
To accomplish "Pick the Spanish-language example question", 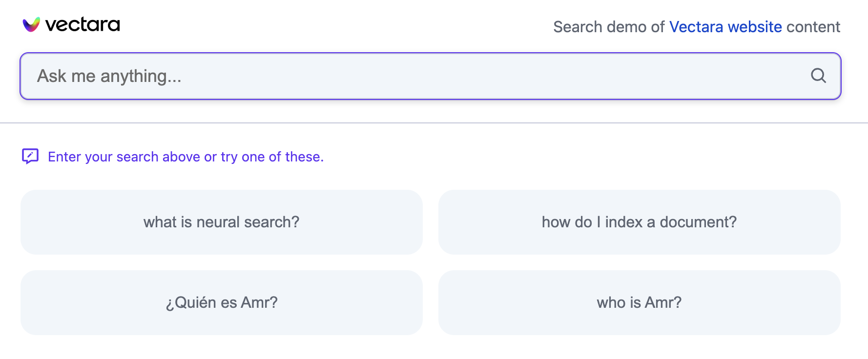I will pos(221,302).
